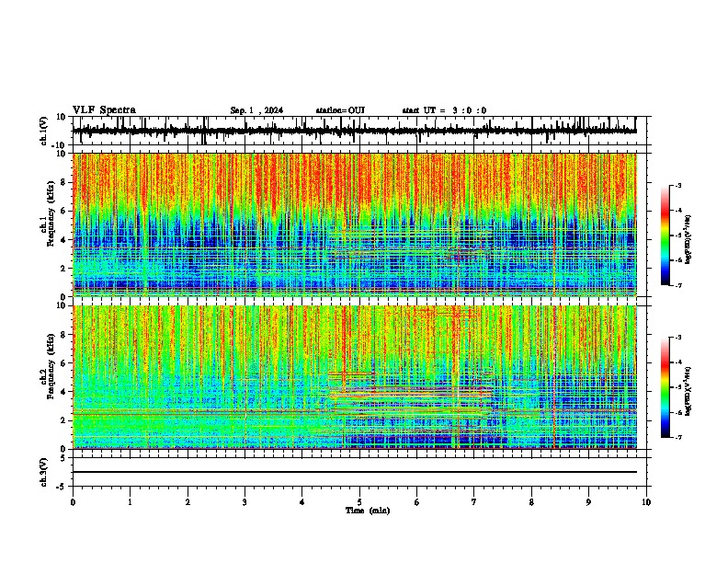Click time axis tick label "5"
728x563 pixels.
[359, 502]
